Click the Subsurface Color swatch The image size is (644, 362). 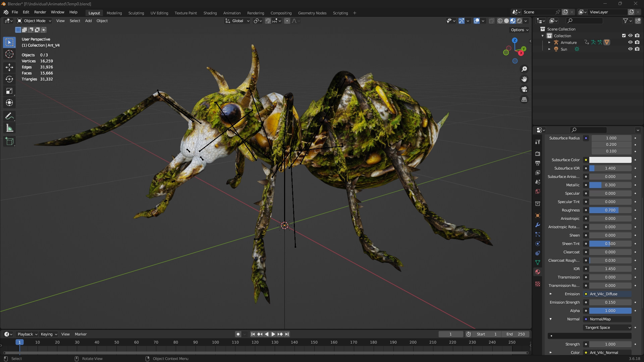tap(610, 160)
